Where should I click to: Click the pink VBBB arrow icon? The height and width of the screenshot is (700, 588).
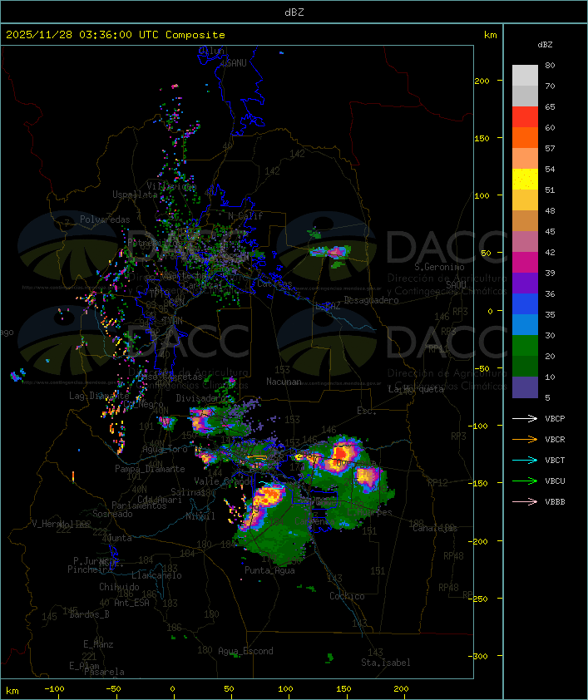[525, 501]
